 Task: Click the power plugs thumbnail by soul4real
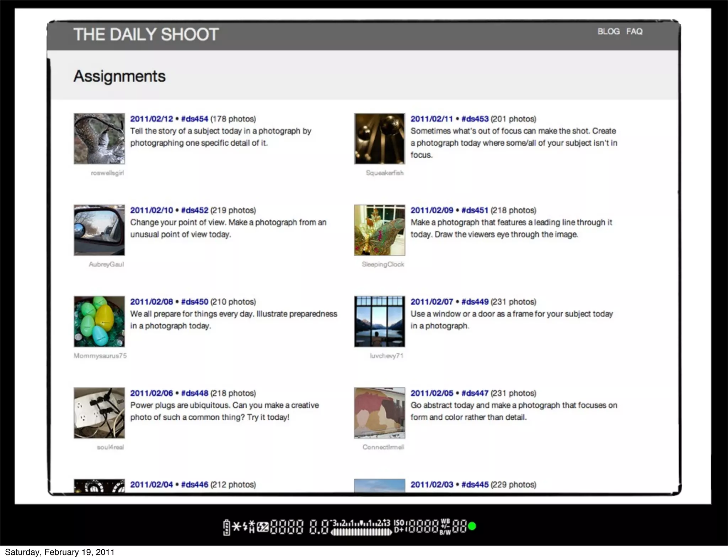pyautogui.click(x=99, y=413)
